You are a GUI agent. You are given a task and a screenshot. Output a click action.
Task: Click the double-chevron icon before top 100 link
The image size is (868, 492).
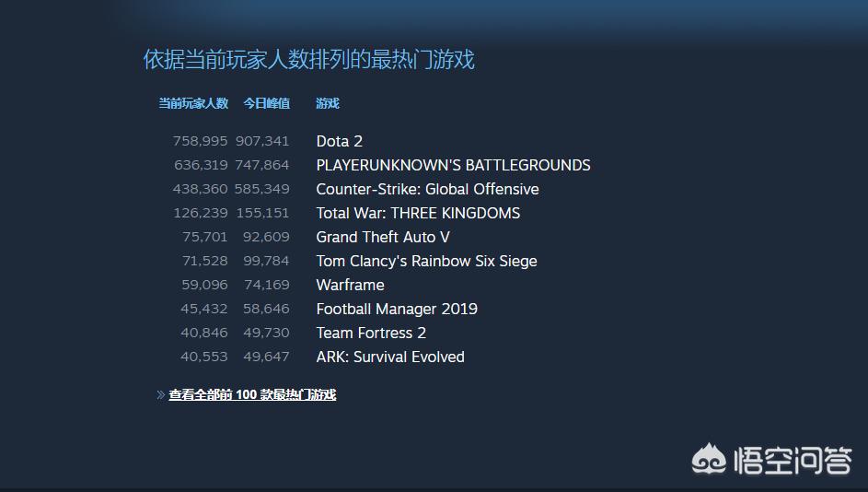click(x=160, y=394)
